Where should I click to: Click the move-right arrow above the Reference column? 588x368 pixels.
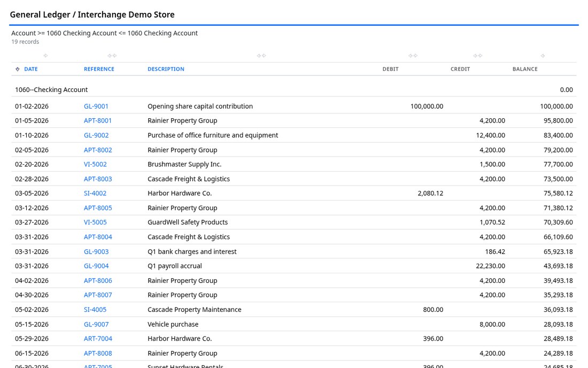(114, 56)
